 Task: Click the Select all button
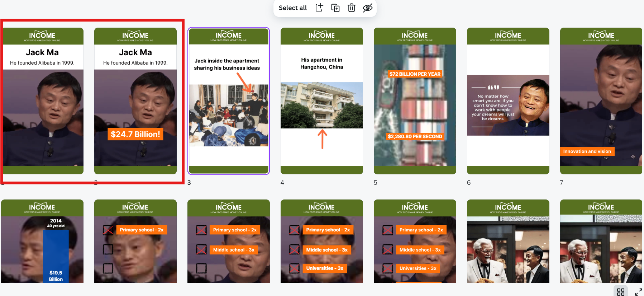click(292, 8)
